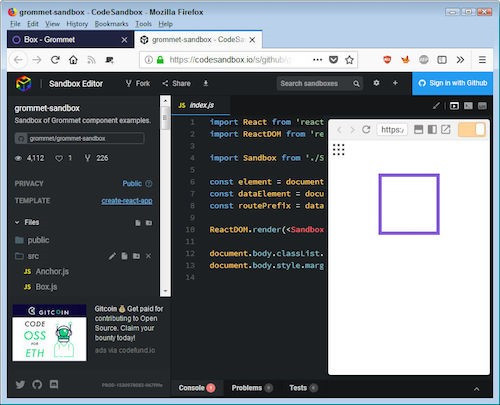The height and width of the screenshot is (405, 500).
Task: Go forward in the preview browser
Action: [352, 130]
